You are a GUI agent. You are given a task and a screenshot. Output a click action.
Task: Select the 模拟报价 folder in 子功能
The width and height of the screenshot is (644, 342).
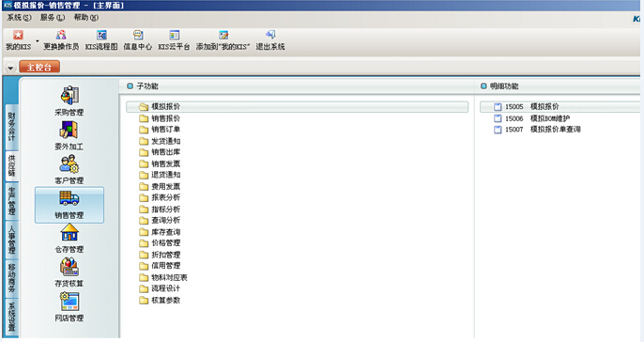pos(297,107)
